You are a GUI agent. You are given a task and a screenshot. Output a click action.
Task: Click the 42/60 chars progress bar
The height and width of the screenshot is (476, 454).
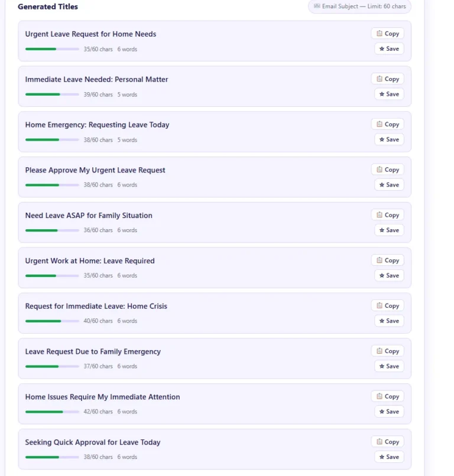(52, 412)
